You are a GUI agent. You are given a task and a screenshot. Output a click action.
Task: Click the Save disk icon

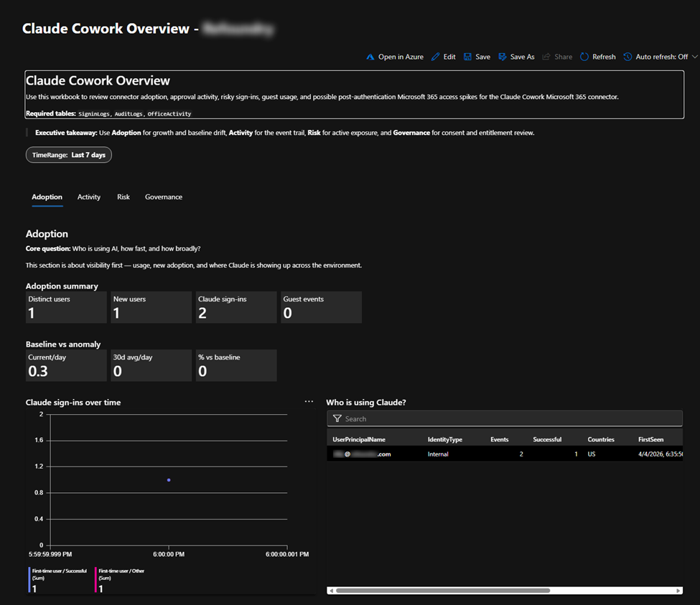[468, 57]
